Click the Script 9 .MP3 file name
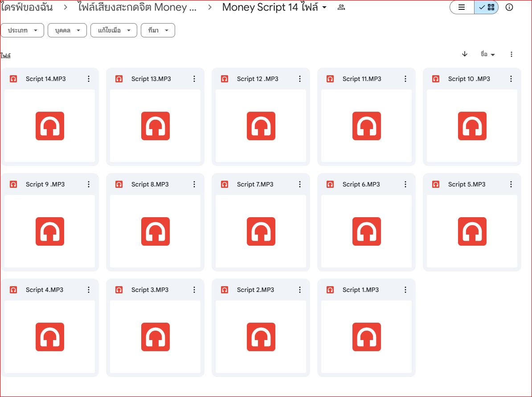This screenshot has height=397, width=532. [45, 184]
